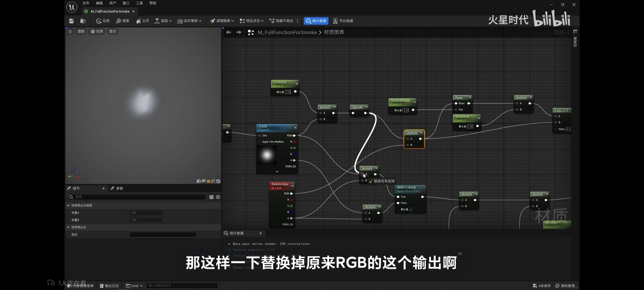Click the save material icon

pos(71,21)
